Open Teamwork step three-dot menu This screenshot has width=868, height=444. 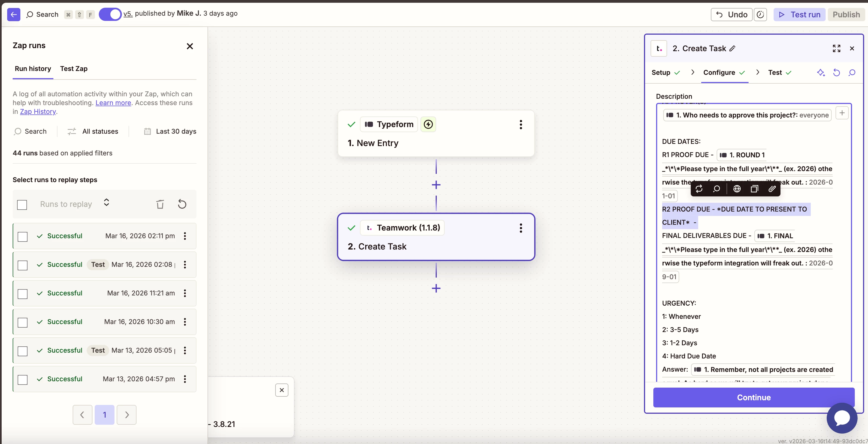tap(521, 228)
